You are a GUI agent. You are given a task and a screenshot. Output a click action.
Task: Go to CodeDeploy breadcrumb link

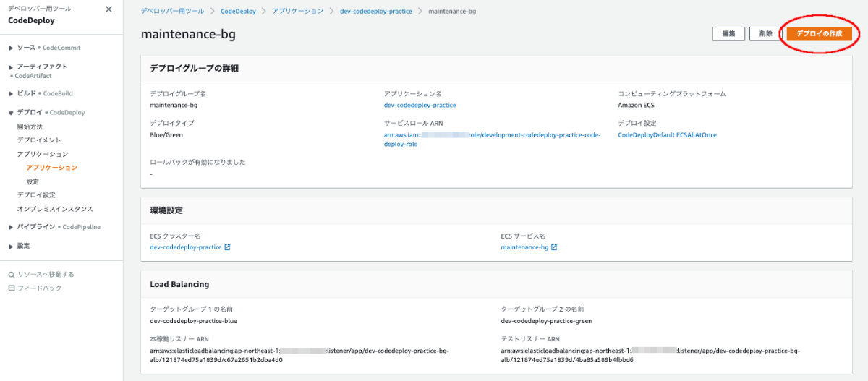click(238, 12)
